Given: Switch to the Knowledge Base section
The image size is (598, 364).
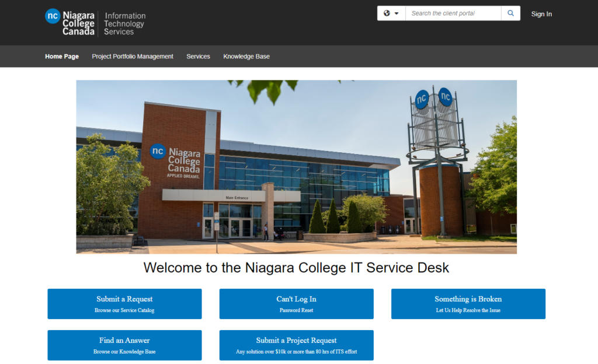Looking at the screenshot, I should [246, 56].
